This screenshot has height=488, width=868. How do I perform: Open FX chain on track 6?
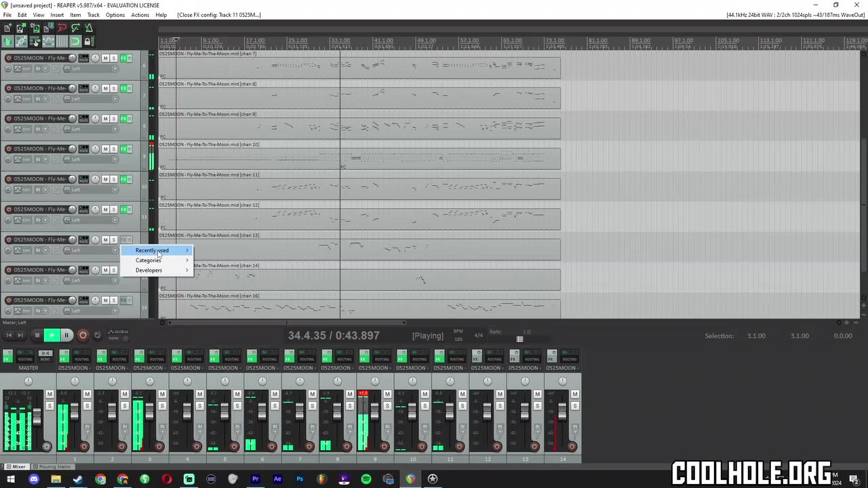[x=123, y=58]
